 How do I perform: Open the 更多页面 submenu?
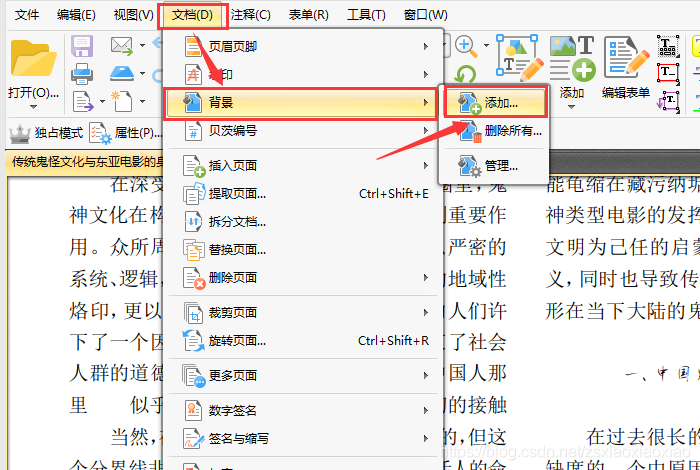pyautogui.click(x=302, y=375)
